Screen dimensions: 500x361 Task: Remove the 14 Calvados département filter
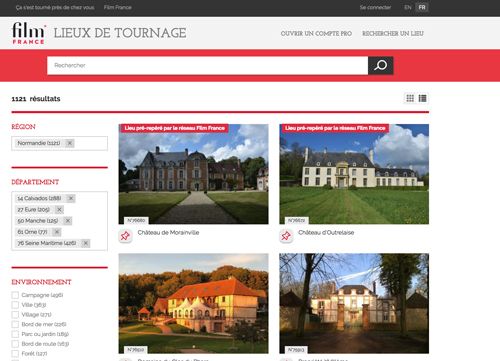[71, 198]
